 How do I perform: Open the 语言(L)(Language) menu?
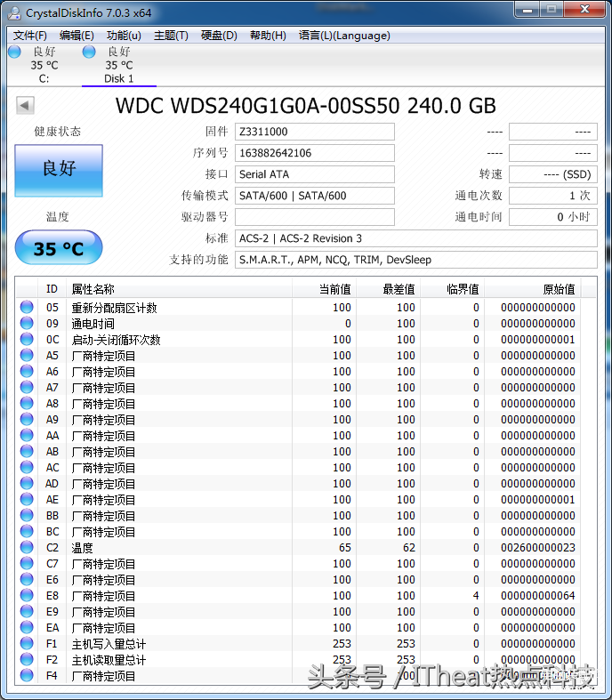(x=344, y=36)
